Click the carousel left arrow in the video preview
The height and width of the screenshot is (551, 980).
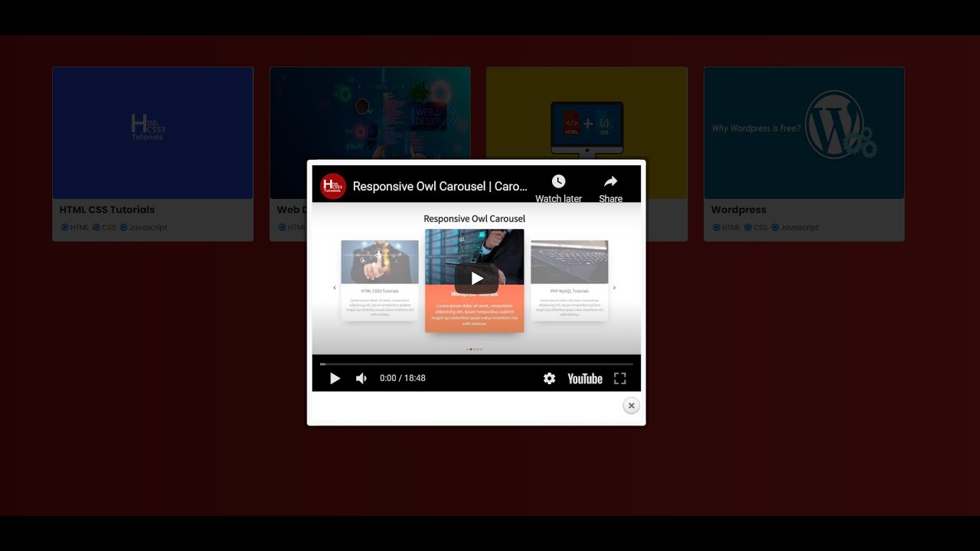335,288
